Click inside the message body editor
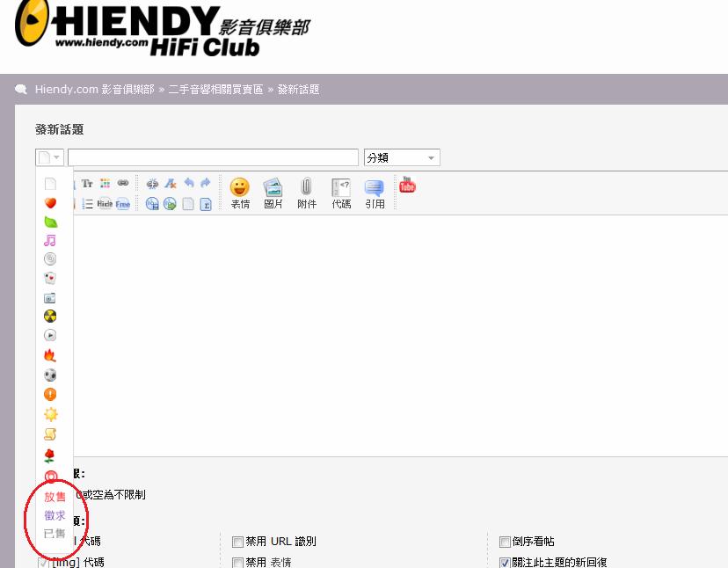Image resolution: width=728 pixels, height=568 pixels. [399, 335]
